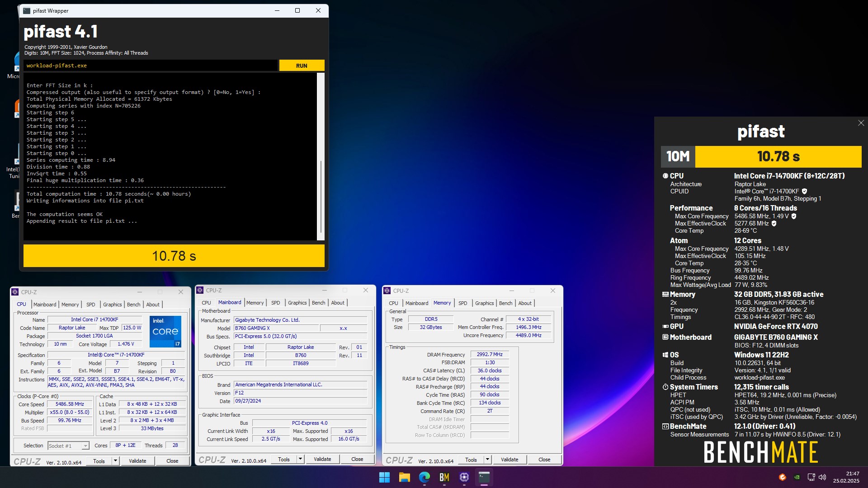Click Tools button in left CPU-Z window
Image resolution: width=868 pixels, height=488 pixels.
coord(99,461)
